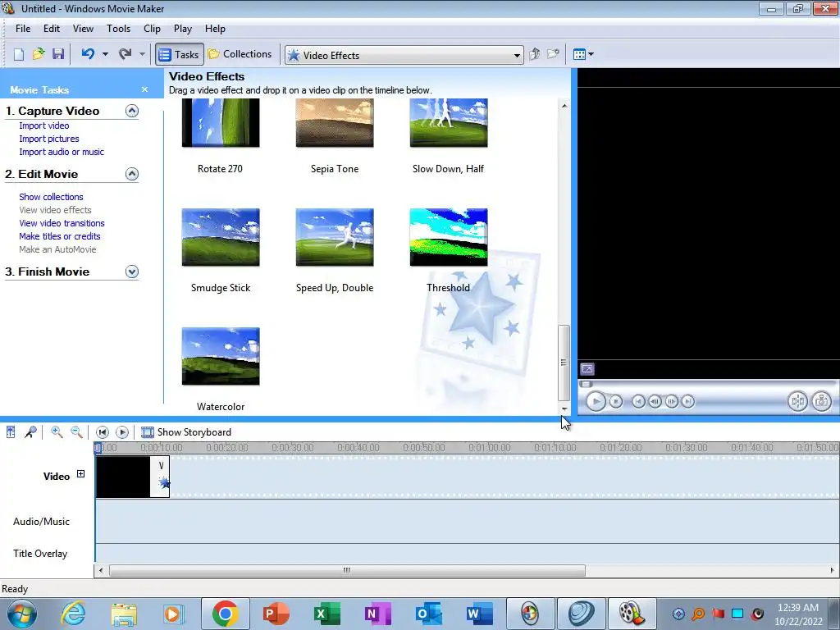
Task: Collapse the Edit Movie section
Action: pos(132,174)
